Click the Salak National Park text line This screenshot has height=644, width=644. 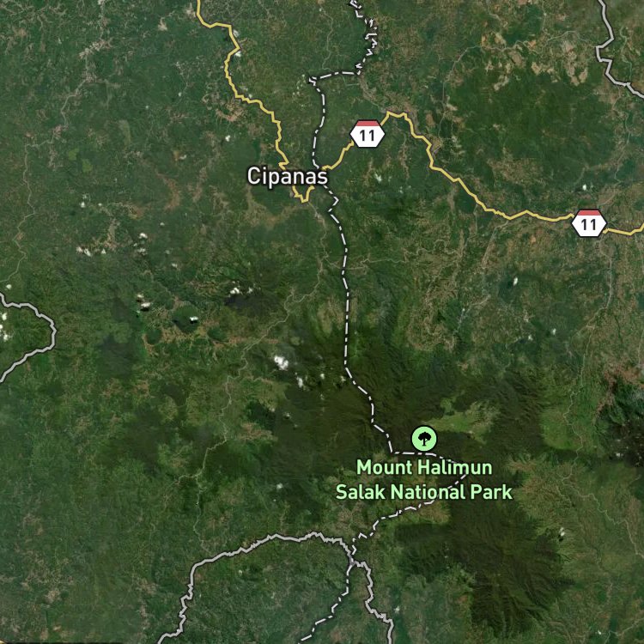[424, 492]
